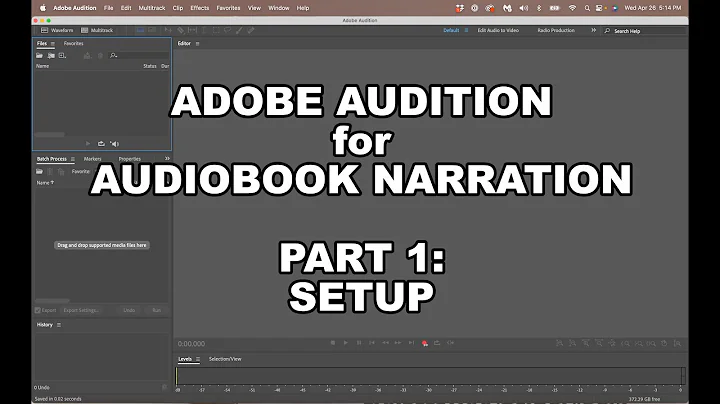The height and width of the screenshot is (404, 720).
Task: Toggle the Export checkbox
Action: point(38,310)
